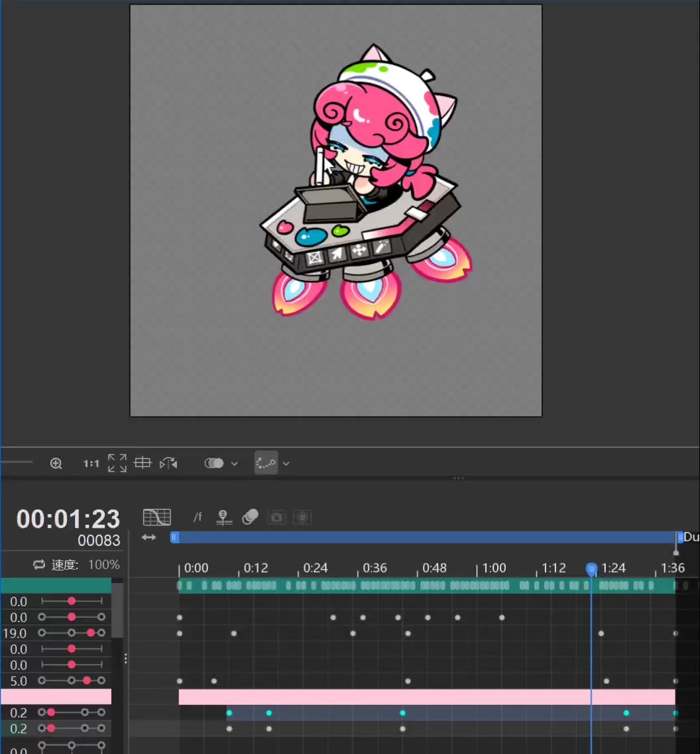Expand dropdown arrow next to motion path button
Viewport: 700px width, 754px height.
(286, 464)
